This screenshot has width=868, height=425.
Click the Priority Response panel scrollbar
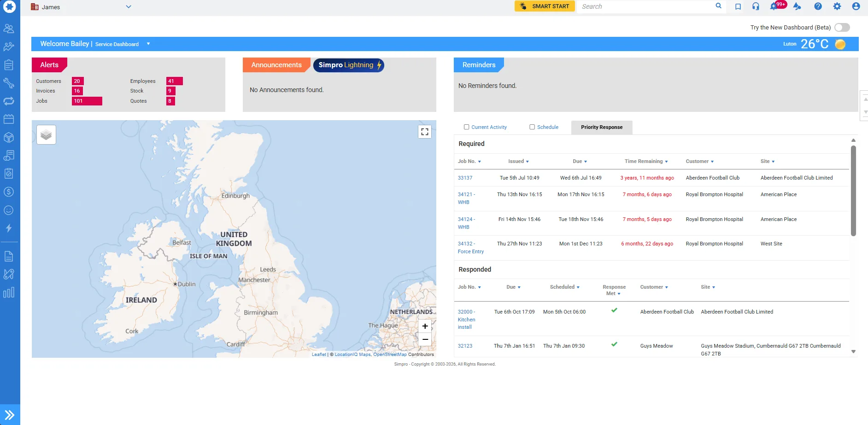pos(853,191)
